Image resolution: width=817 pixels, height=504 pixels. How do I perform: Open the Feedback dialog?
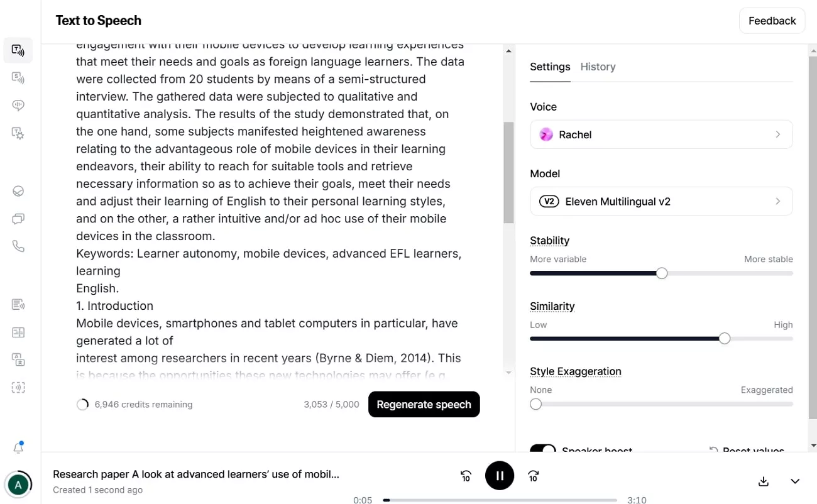coord(772,21)
